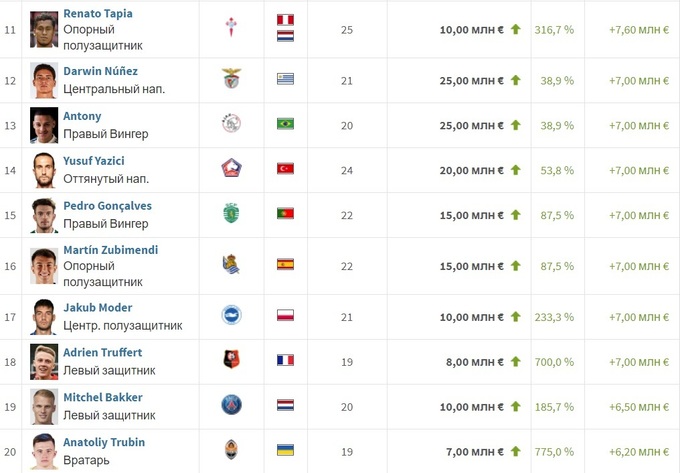Click the Ajax club crest

[x=231, y=124]
